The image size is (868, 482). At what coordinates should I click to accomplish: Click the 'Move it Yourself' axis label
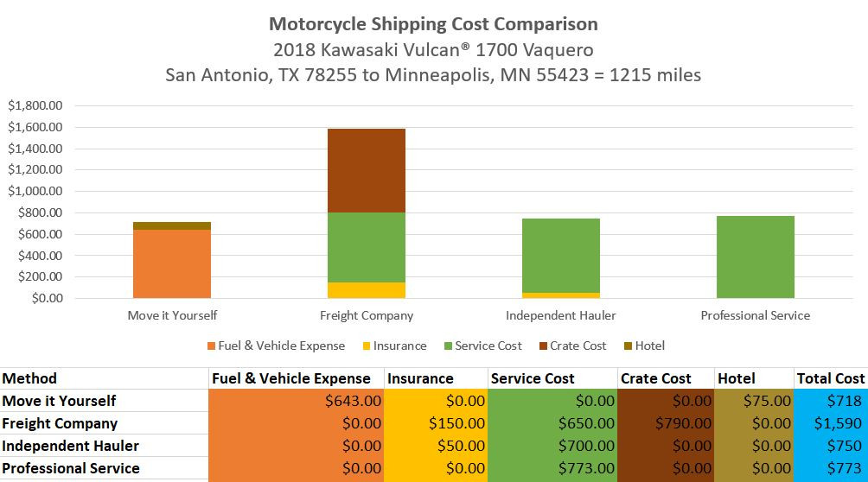point(172,315)
